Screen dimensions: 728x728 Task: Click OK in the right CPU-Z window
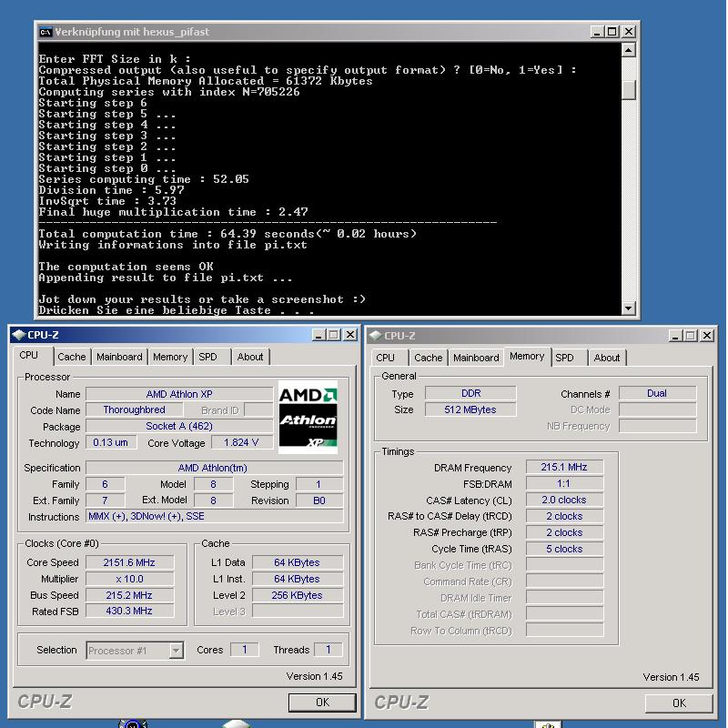[679, 703]
